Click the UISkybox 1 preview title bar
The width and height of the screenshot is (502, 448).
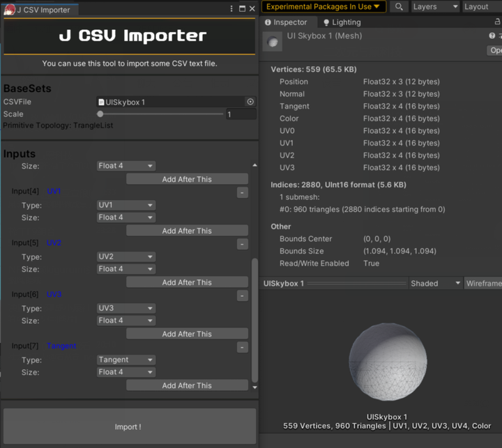334,283
